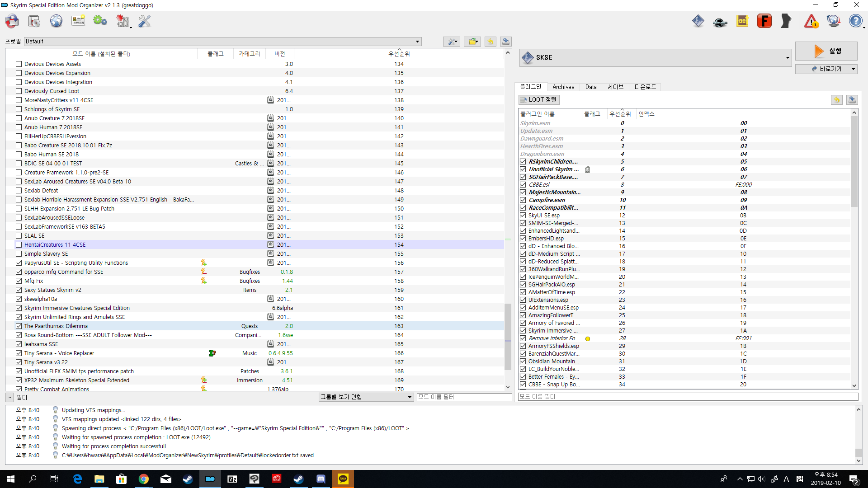Create a backup of the plugin list
Screen dimensions: 868x488
[x=852, y=100]
